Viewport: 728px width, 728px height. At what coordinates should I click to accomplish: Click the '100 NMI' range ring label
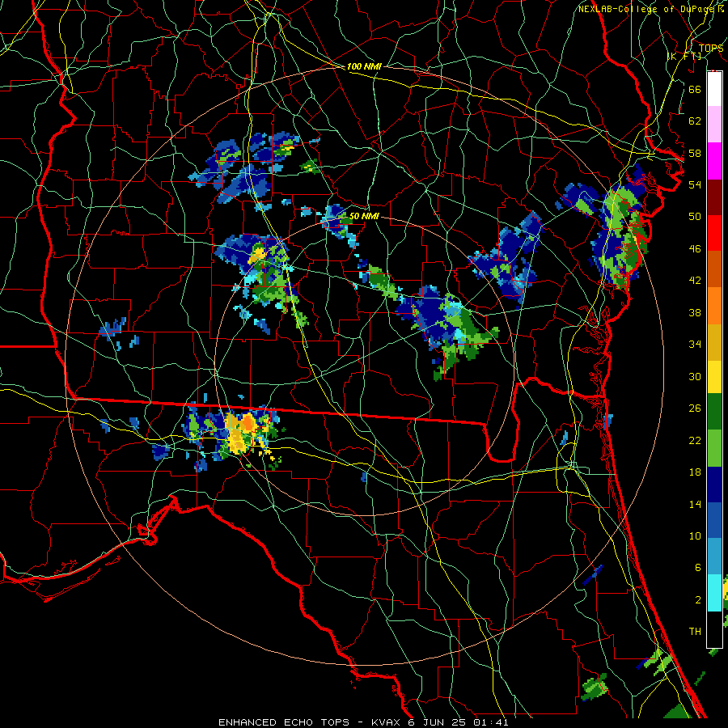pyautogui.click(x=364, y=66)
